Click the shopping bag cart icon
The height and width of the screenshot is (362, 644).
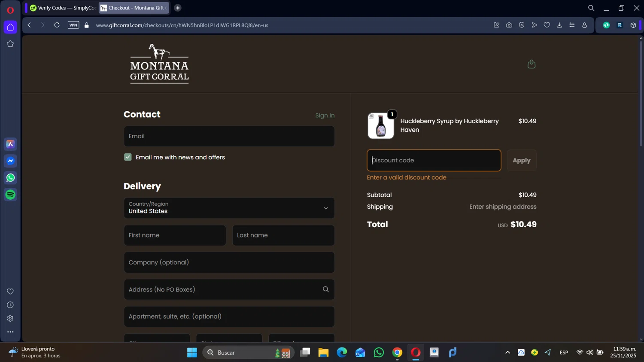[x=532, y=64]
